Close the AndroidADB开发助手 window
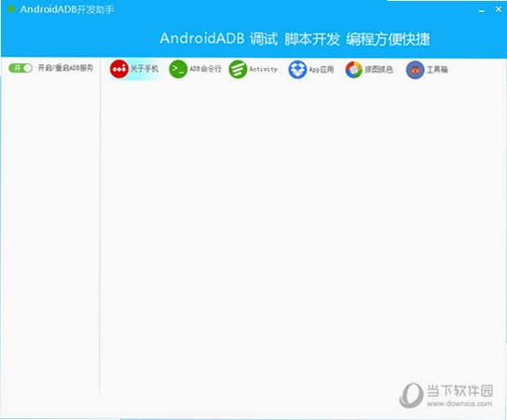Screen dimensions: 507x420 (499, 9)
